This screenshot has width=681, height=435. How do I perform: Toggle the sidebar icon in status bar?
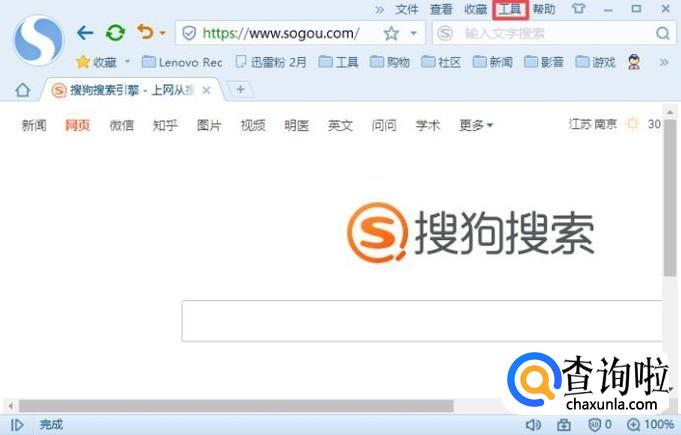pyautogui.click(x=17, y=425)
